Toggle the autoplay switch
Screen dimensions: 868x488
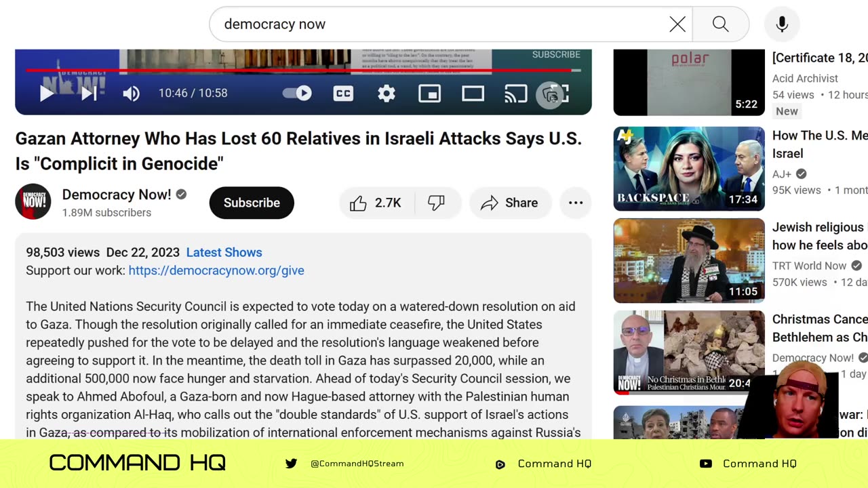click(297, 93)
